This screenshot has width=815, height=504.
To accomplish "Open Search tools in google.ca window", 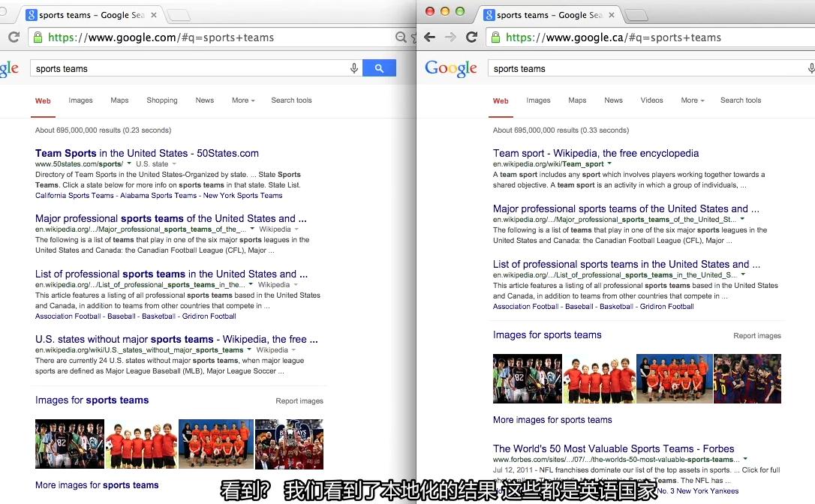I will pyautogui.click(x=741, y=100).
